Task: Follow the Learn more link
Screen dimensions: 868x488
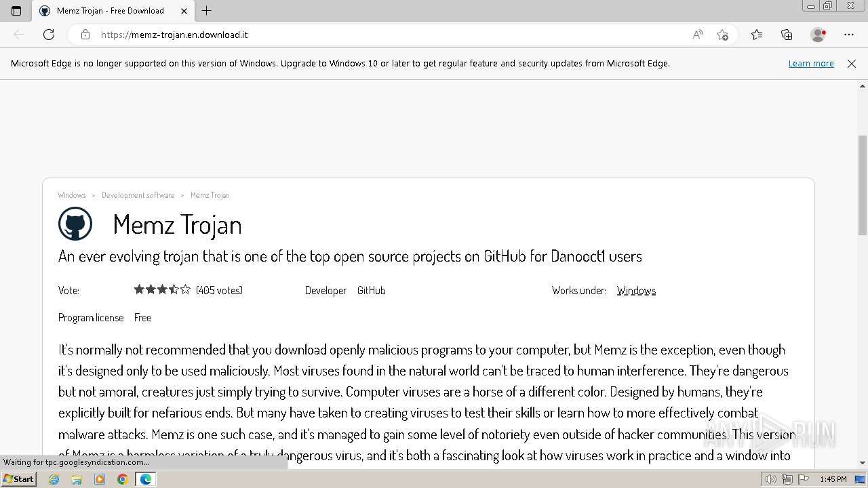Action: click(x=811, y=63)
